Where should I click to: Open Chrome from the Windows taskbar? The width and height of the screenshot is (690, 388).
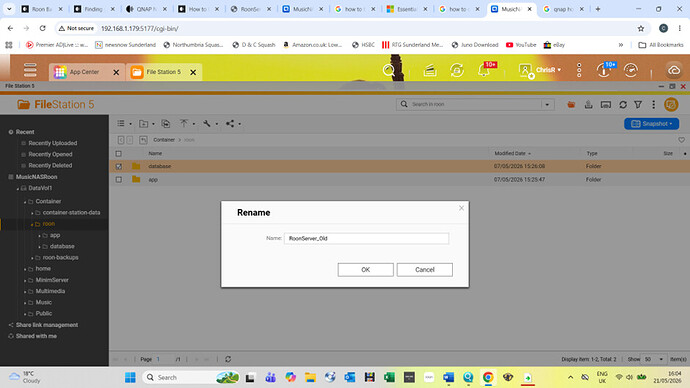pyautogui.click(x=488, y=377)
